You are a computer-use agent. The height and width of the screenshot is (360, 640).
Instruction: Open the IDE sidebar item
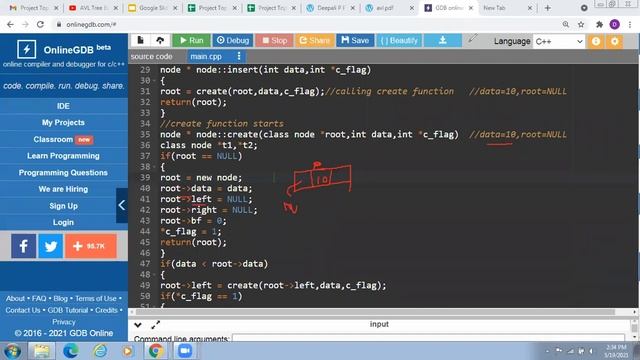(63, 106)
